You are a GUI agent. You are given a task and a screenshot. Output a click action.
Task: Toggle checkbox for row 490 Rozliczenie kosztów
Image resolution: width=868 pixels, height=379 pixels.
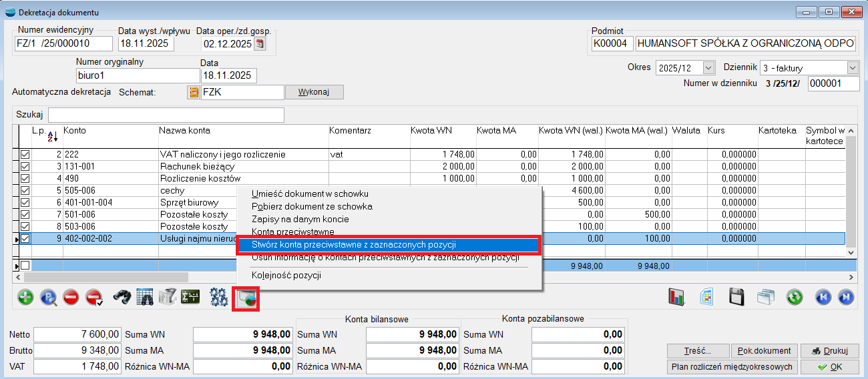click(x=25, y=178)
